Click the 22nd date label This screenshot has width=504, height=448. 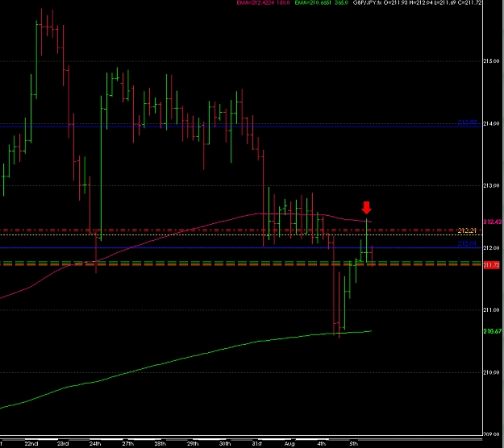click(31, 444)
